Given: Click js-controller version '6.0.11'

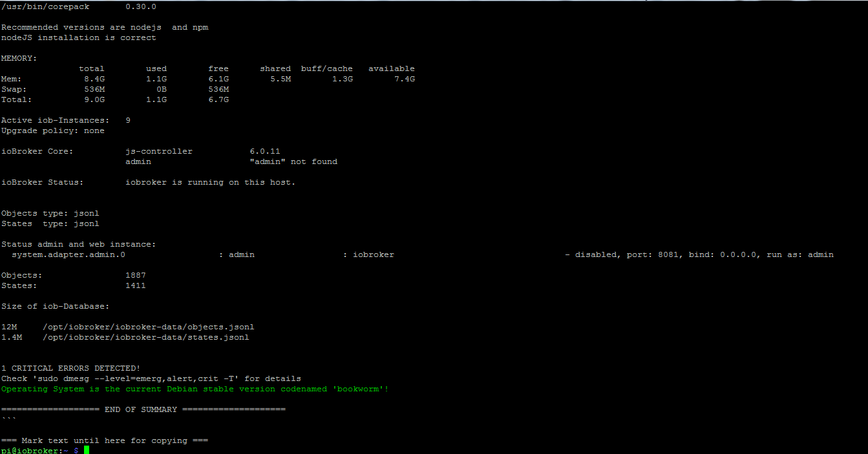Looking at the screenshot, I should coord(265,151).
